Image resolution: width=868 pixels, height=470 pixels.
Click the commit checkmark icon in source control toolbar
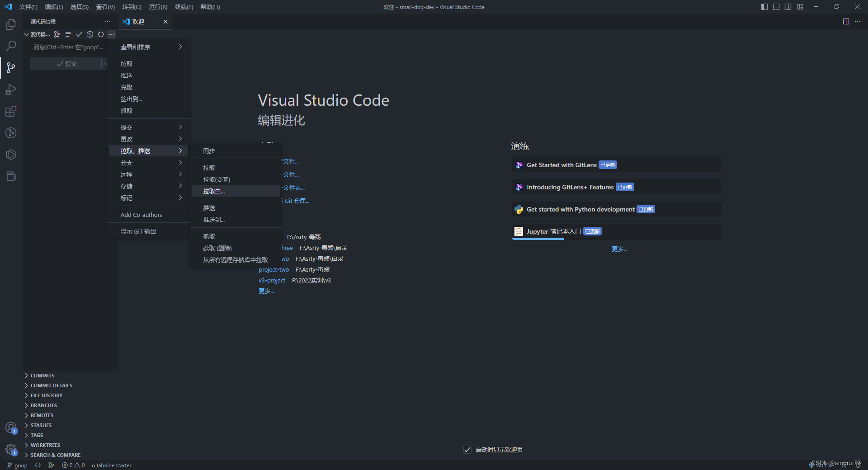(79, 34)
